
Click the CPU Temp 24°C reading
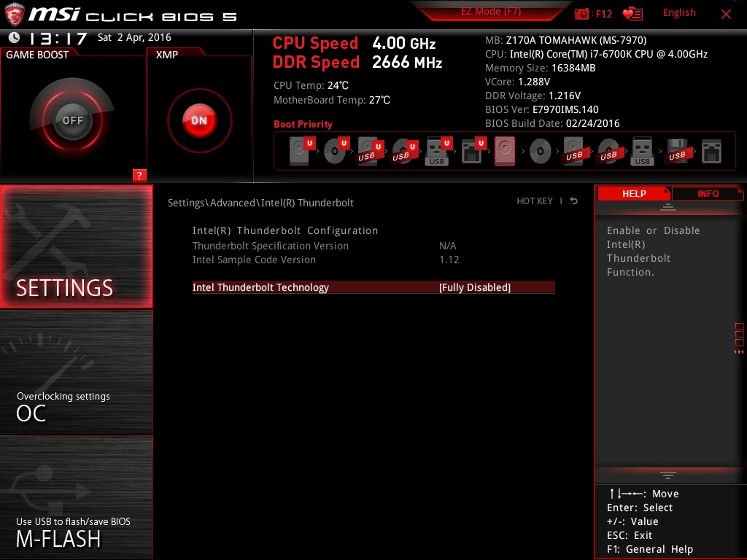[311, 86]
